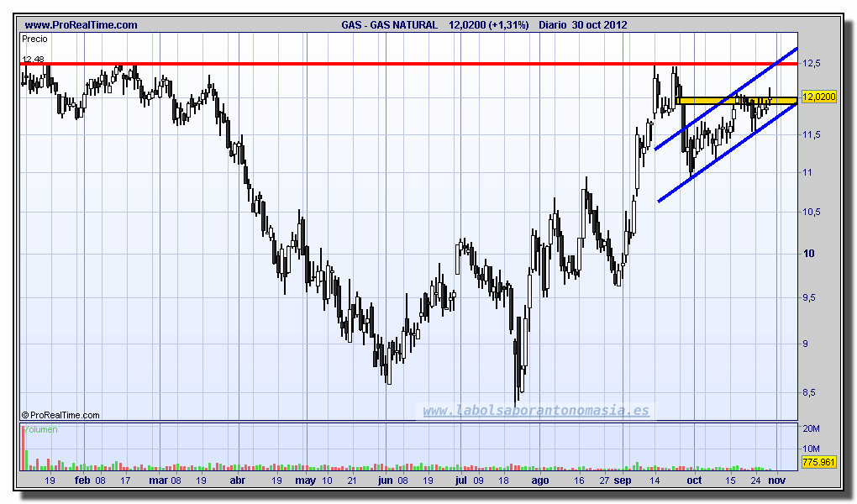
Task: Click the jun month label
Action: (386, 480)
